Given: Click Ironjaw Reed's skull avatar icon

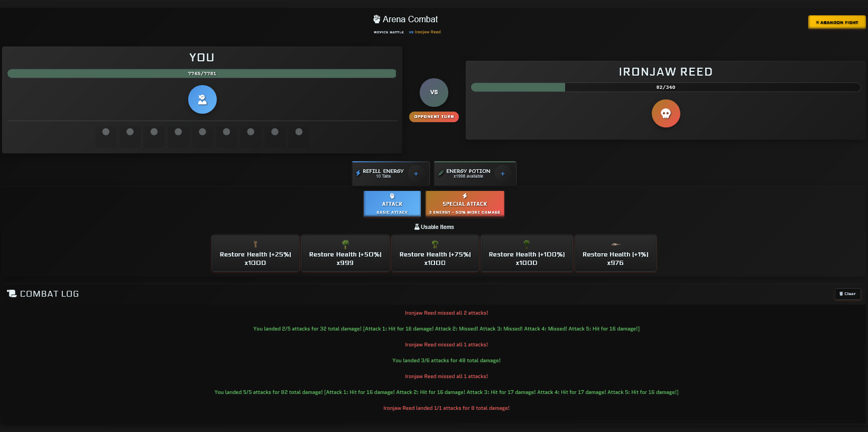Looking at the screenshot, I should pyautogui.click(x=666, y=114).
